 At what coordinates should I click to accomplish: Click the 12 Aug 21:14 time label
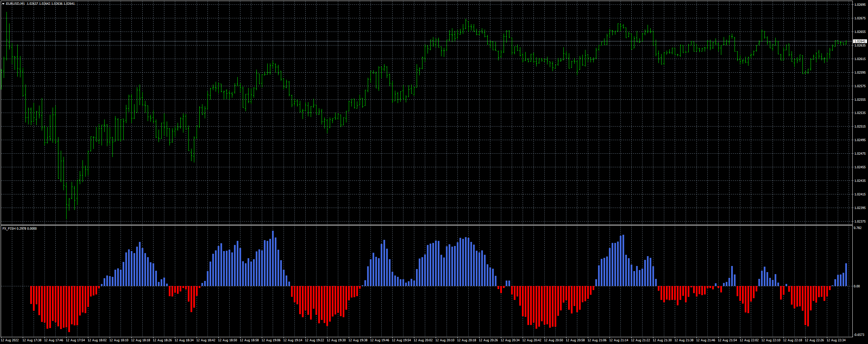619,340
